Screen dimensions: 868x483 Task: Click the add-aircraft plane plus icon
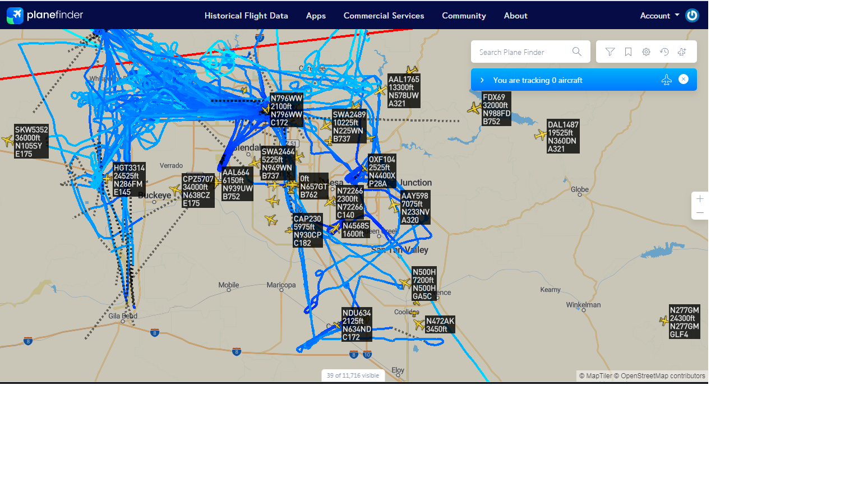click(x=682, y=52)
